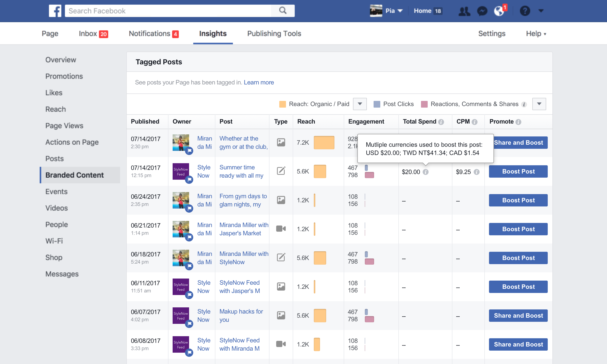Click the Search Facebook input field

pyautogui.click(x=168, y=11)
